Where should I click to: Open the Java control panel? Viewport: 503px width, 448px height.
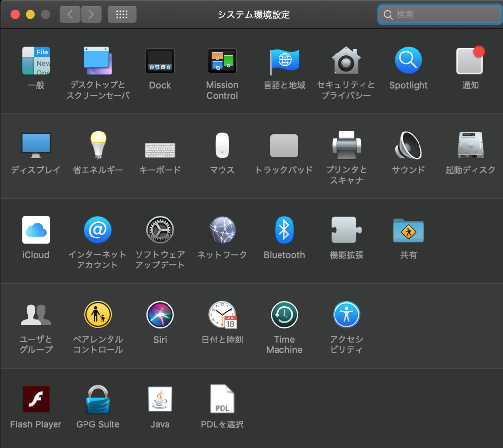pos(160,398)
